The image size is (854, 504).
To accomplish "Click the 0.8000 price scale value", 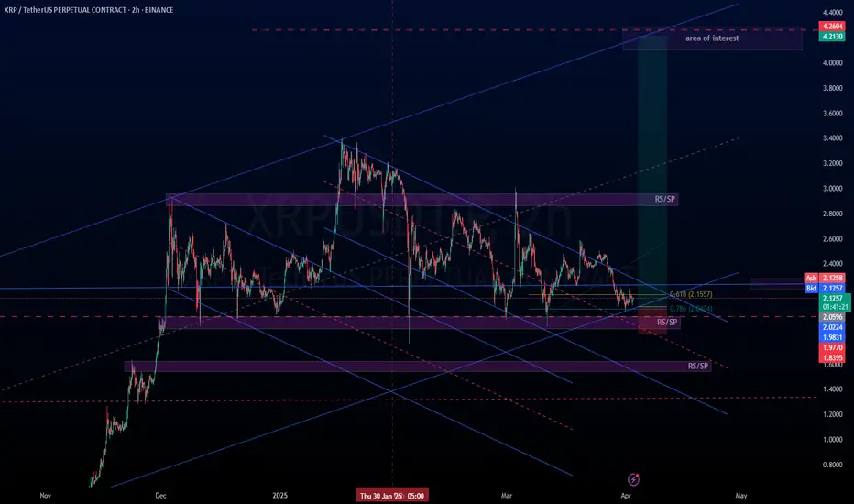I will pyautogui.click(x=833, y=465).
